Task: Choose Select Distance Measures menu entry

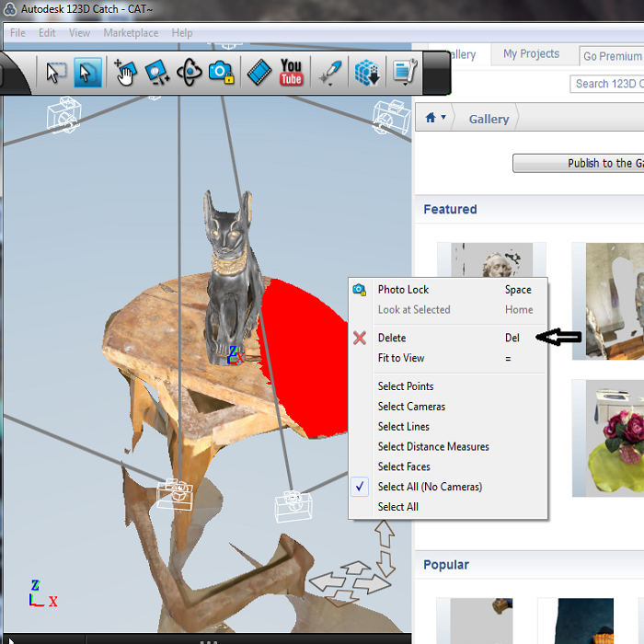Action: point(448,446)
